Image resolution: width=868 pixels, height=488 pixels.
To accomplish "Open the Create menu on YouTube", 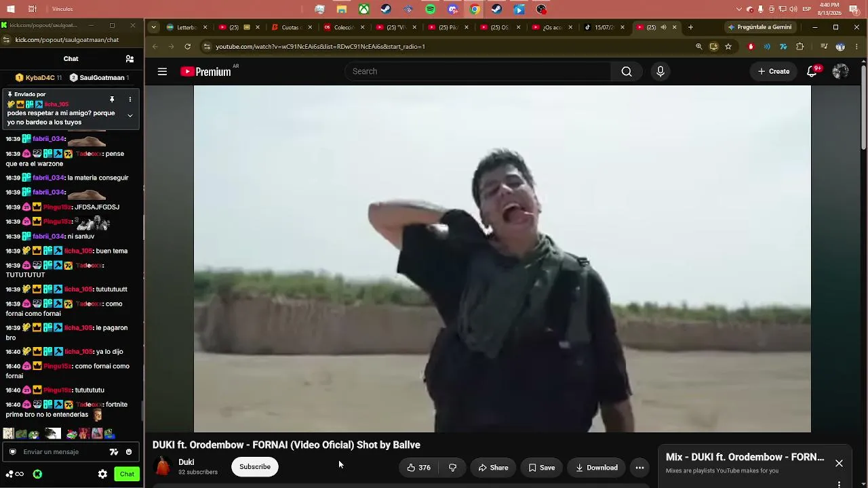I will (774, 71).
